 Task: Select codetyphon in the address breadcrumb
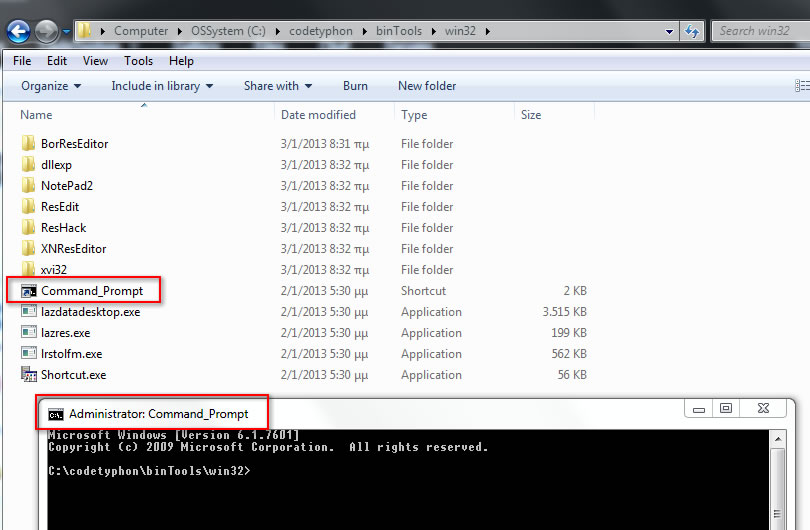[x=321, y=31]
